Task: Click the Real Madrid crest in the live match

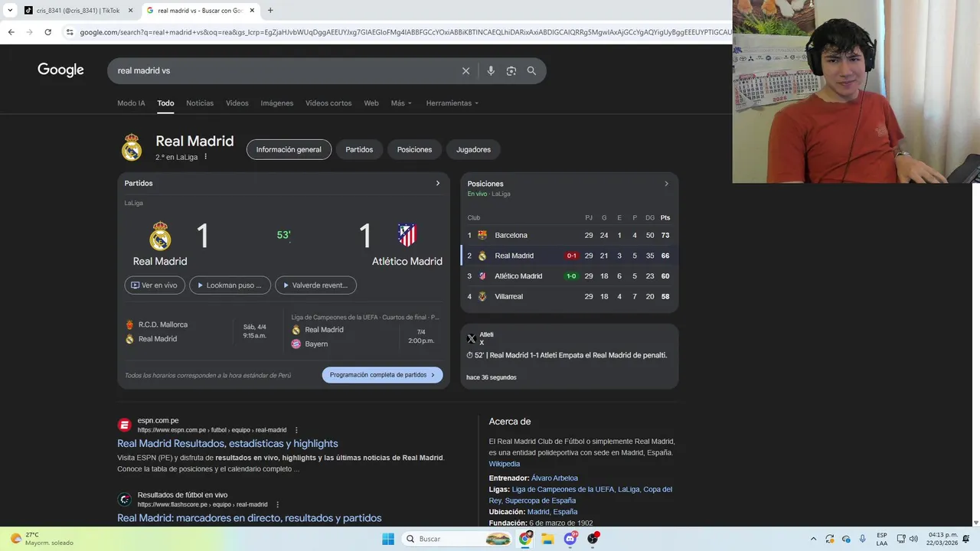Action: coord(160,236)
